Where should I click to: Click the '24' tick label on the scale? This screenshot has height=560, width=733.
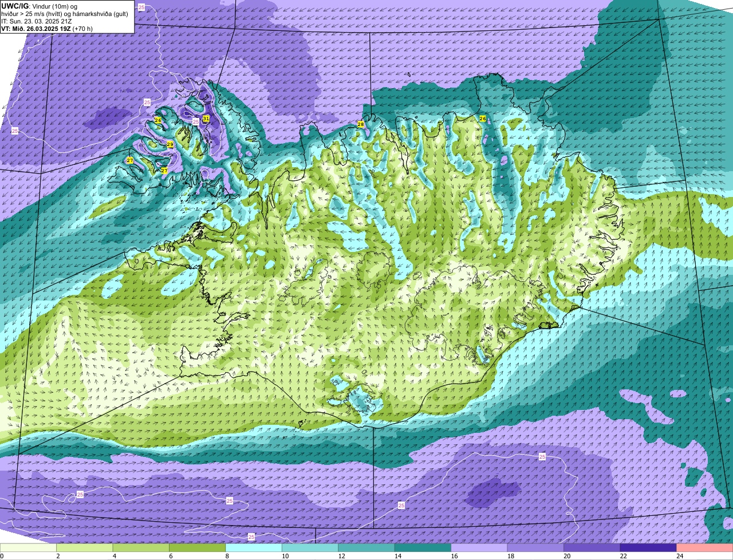679,555
